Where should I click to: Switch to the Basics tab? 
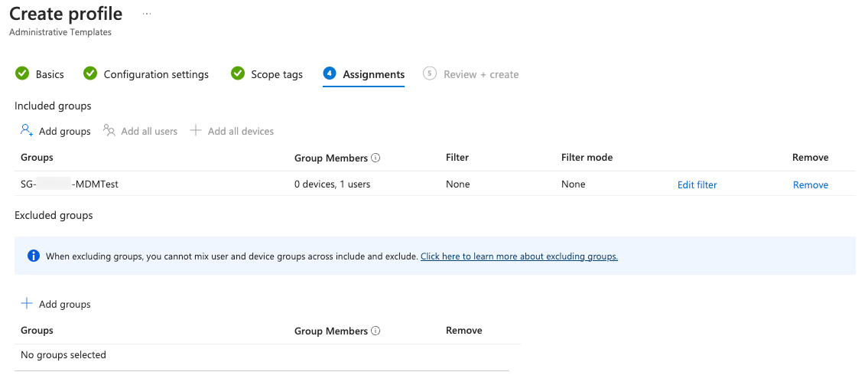pos(50,74)
